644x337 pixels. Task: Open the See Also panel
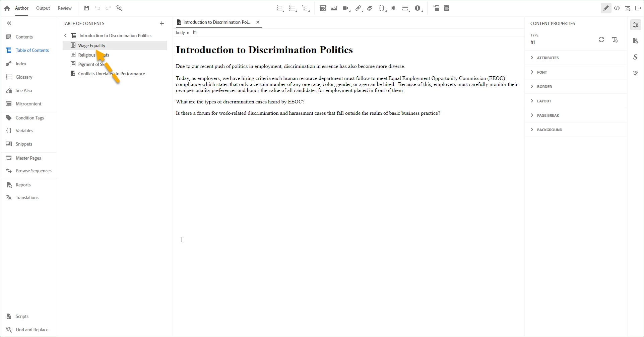(24, 90)
